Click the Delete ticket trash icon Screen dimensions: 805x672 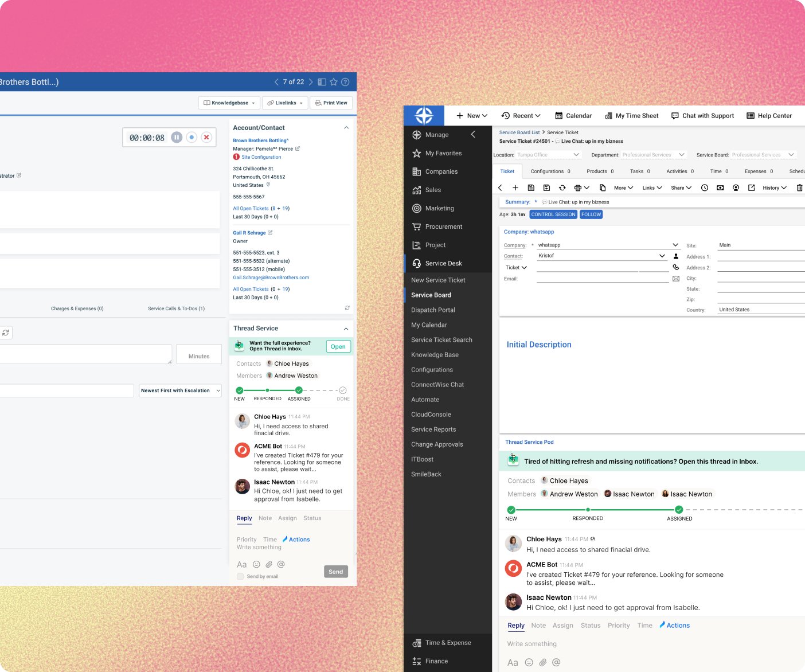(799, 187)
